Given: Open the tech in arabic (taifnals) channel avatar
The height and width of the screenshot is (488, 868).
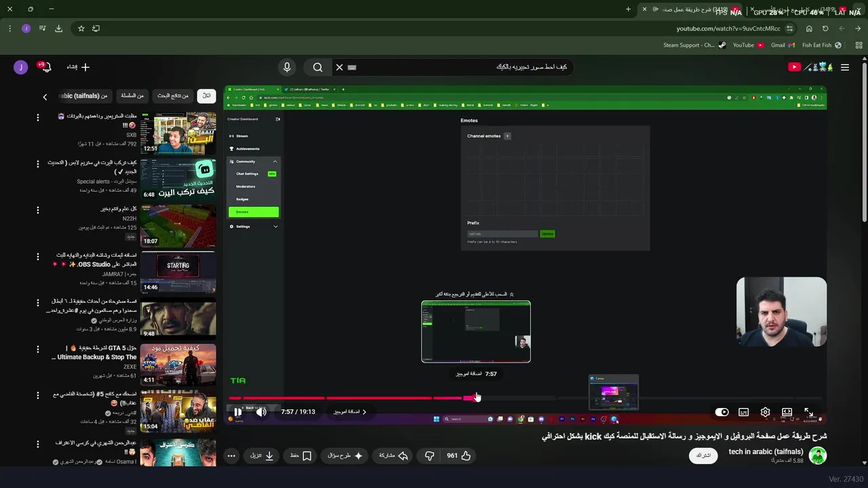Looking at the screenshot, I should pos(818,455).
